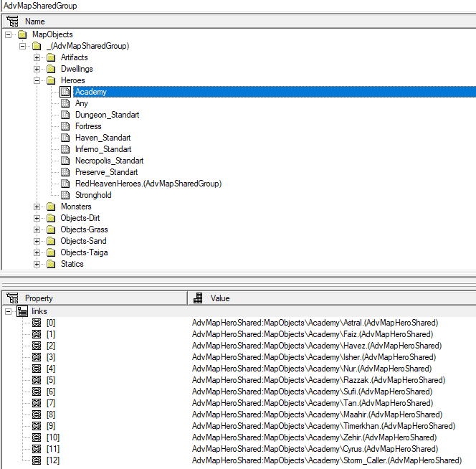Click the Academy table icon
The height and width of the screenshot is (469, 476).
(x=65, y=92)
